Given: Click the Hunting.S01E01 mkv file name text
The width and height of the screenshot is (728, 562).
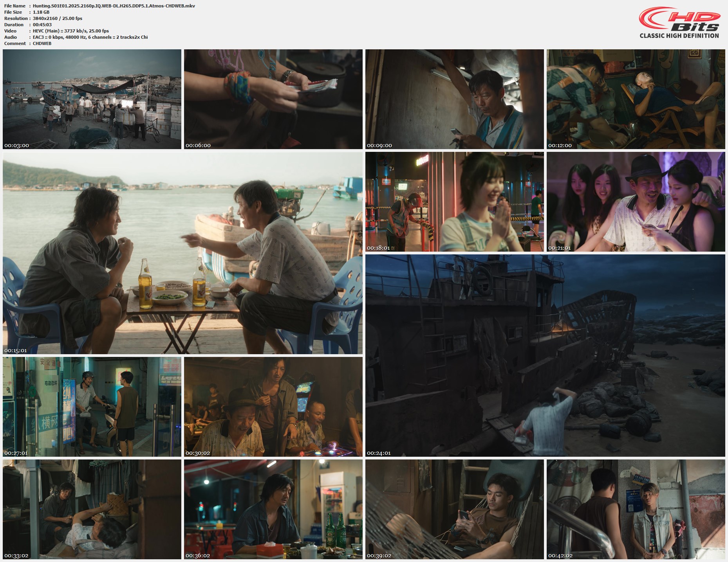Looking at the screenshot, I should click(114, 6).
